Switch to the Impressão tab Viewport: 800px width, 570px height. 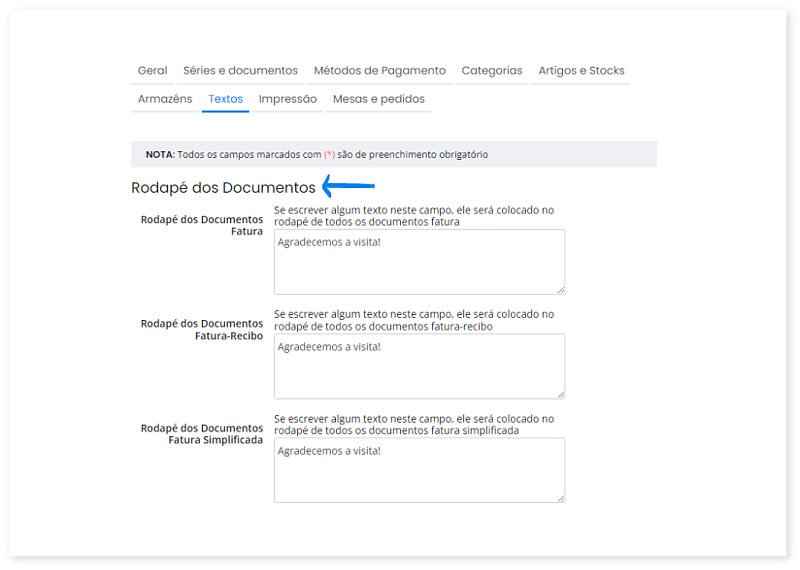pyautogui.click(x=288, y=99)
